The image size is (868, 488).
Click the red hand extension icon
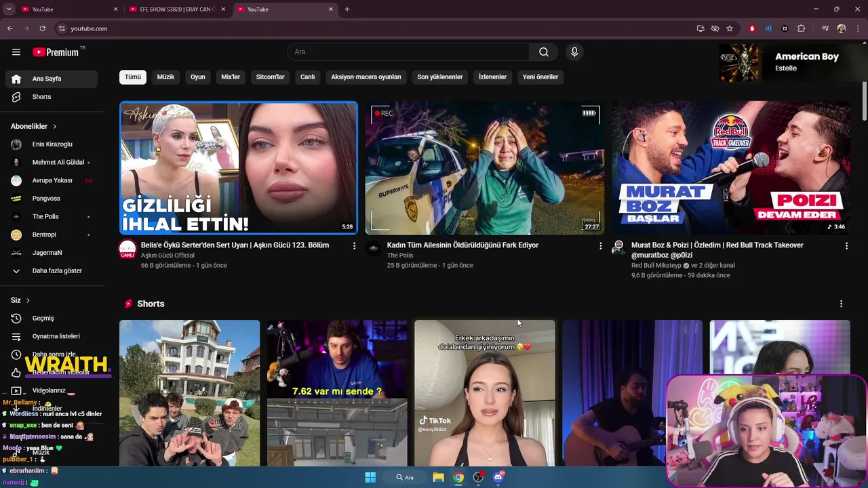[x=752, y=28]
